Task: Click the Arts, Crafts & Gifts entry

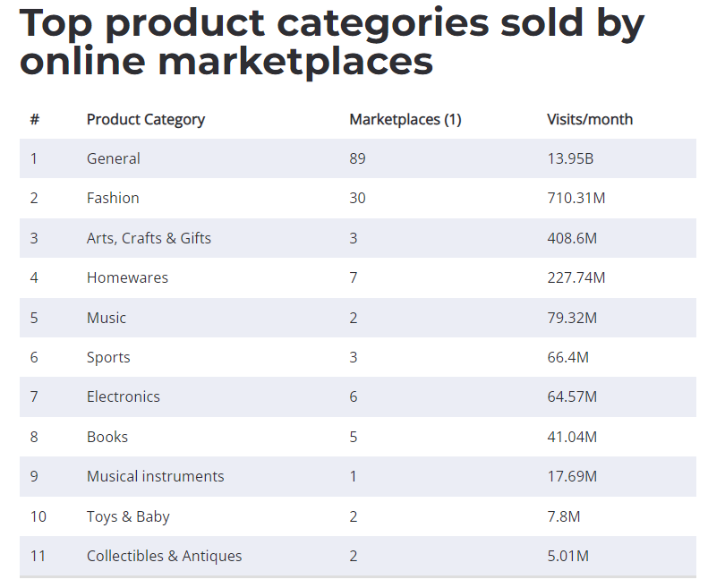Action: click(149, 238)
